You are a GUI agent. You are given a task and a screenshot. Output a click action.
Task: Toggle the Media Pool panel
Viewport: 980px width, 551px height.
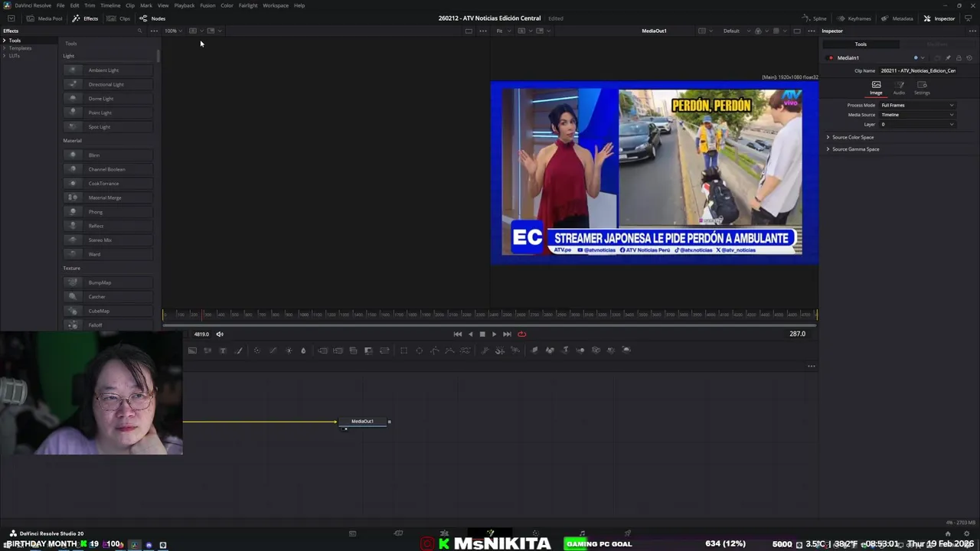[x=44, y=18]
